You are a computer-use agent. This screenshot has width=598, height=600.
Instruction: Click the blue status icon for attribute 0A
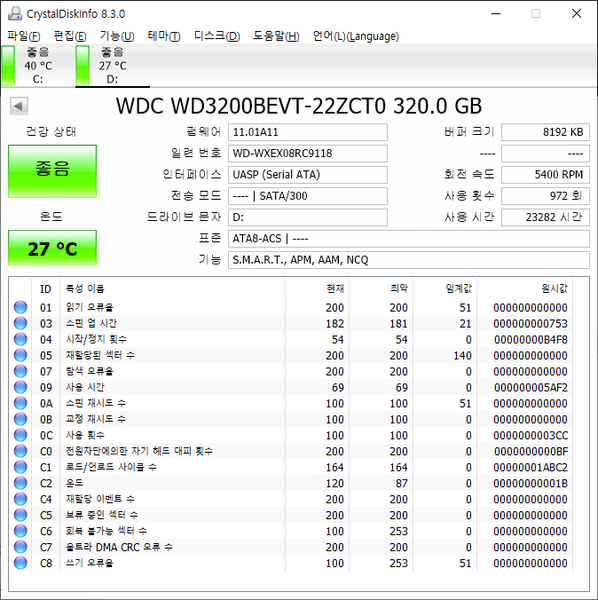(20, 403)
